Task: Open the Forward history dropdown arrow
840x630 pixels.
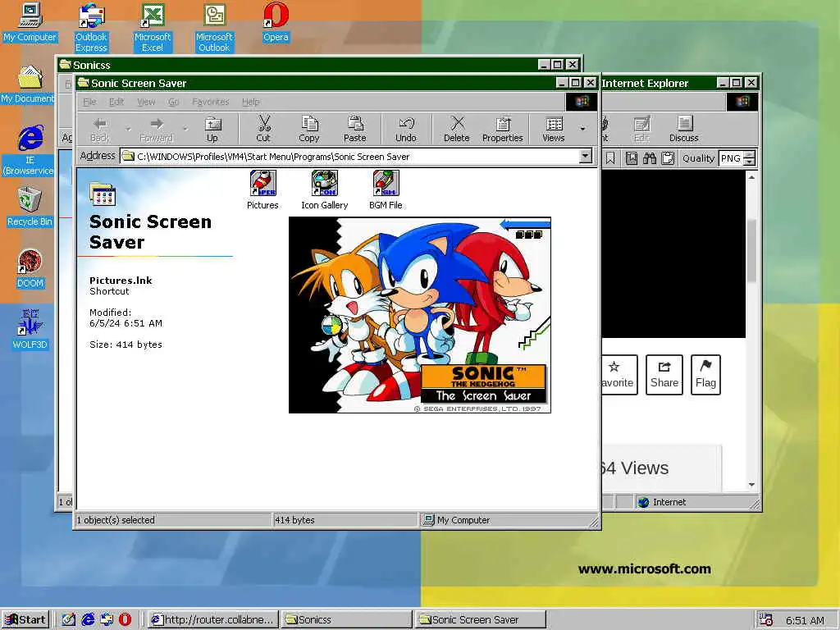Action: 185,129
